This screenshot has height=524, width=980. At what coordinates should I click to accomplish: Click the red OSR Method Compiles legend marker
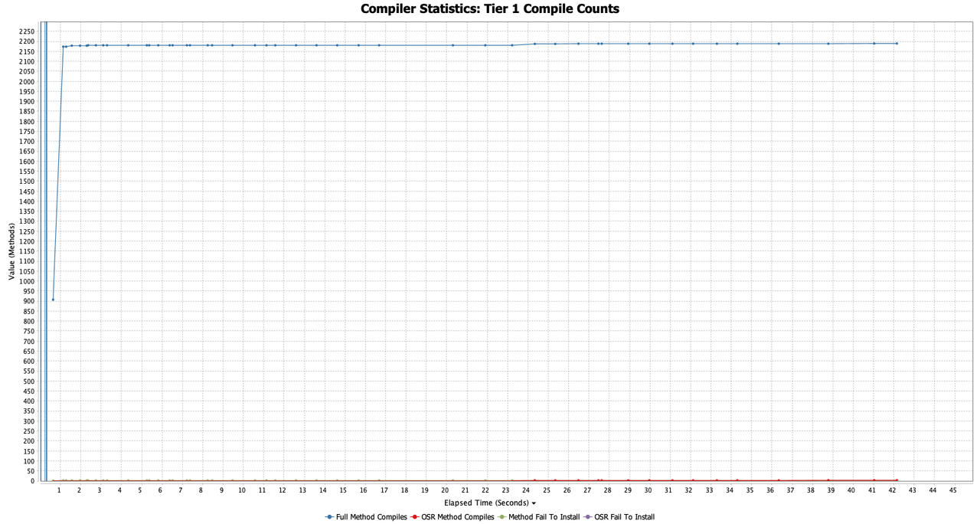[415, 517]
